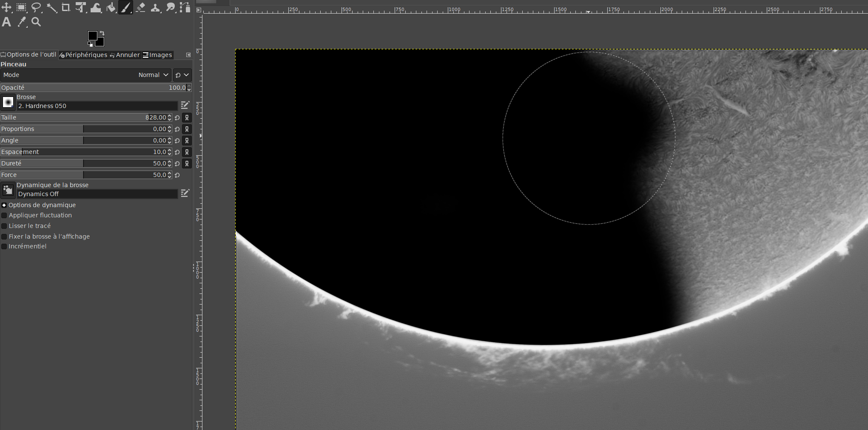The width and height of the screenshot is (868, 430).
Task: Toggle link Taille to brush defaults
Action: (x=187, y=117)
